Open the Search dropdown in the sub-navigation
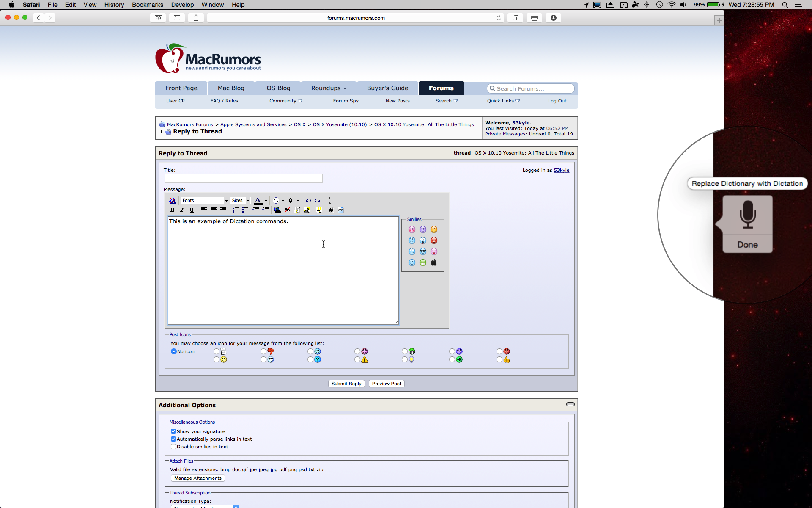The height and width of the screenshot is (508, 812). click(x=447, y=101)
